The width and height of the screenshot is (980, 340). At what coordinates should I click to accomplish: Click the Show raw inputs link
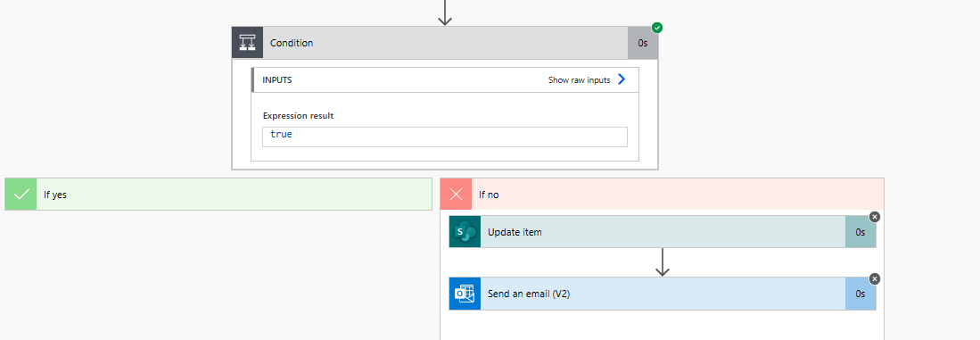point(580,80)
